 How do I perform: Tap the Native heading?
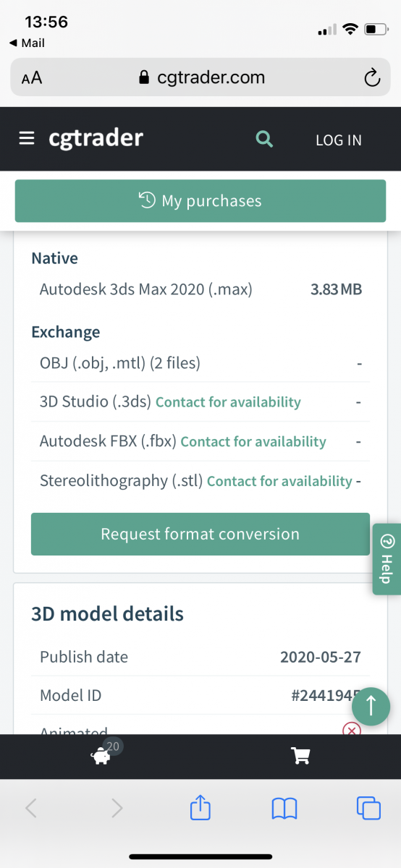click(x=55, y=258)
